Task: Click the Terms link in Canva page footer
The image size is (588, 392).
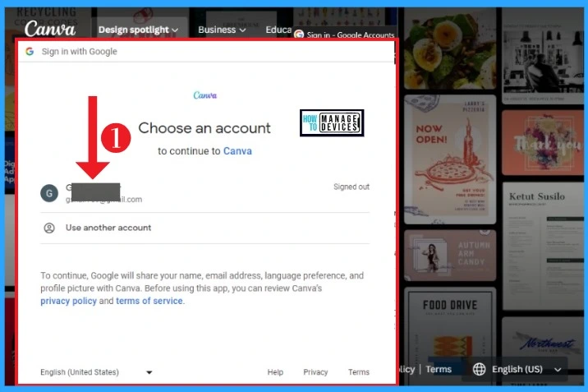Action: [x=439, y=370]
